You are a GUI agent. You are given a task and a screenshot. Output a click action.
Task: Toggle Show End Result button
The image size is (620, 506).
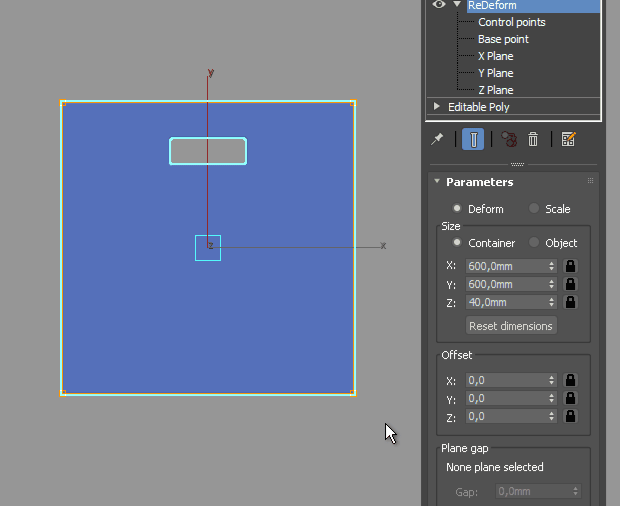pos(473,139)
